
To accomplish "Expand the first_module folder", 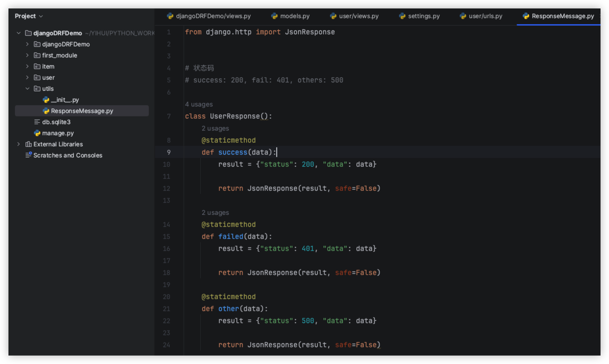I will click(27, 56).
